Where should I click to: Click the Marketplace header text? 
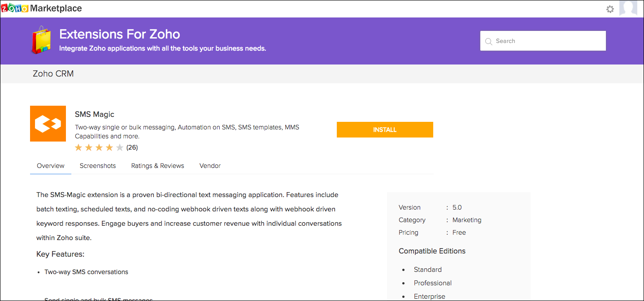[x=56, y=9]
